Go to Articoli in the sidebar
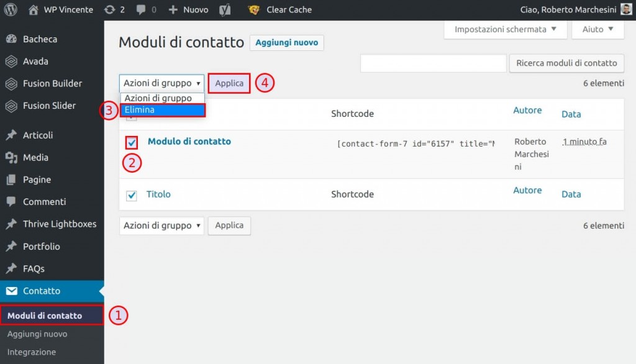Screen dimensions: 636x364 tap(38, 135)
